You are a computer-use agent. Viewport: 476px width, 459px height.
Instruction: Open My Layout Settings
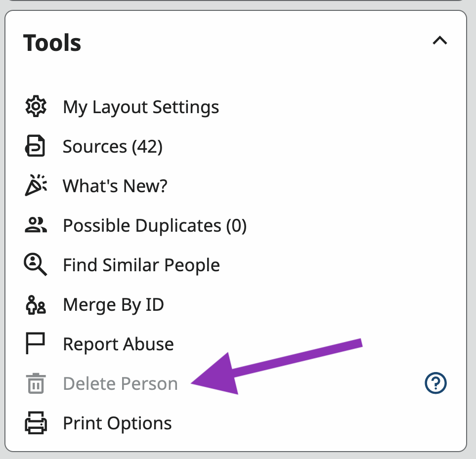coord(141,107)
